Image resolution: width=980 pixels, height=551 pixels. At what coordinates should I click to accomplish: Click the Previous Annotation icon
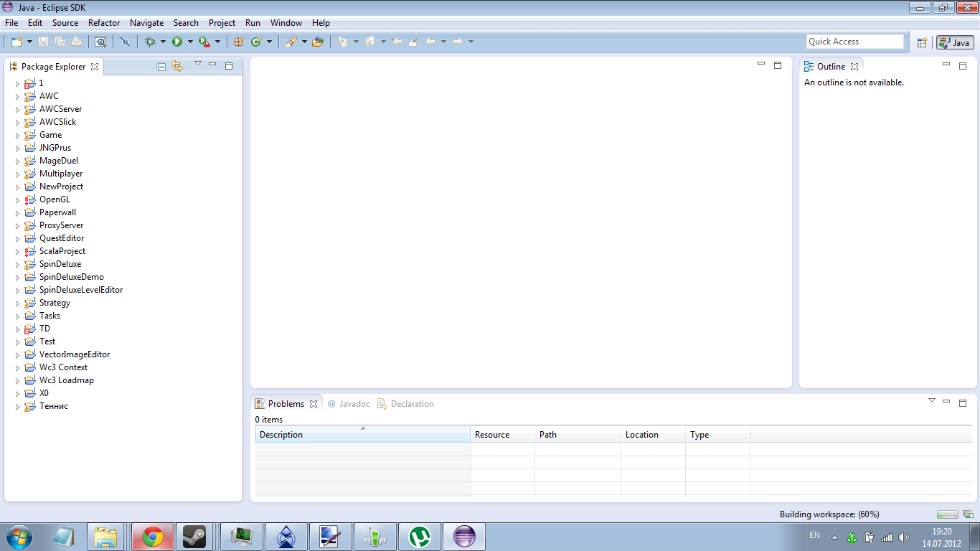(370, 42)
